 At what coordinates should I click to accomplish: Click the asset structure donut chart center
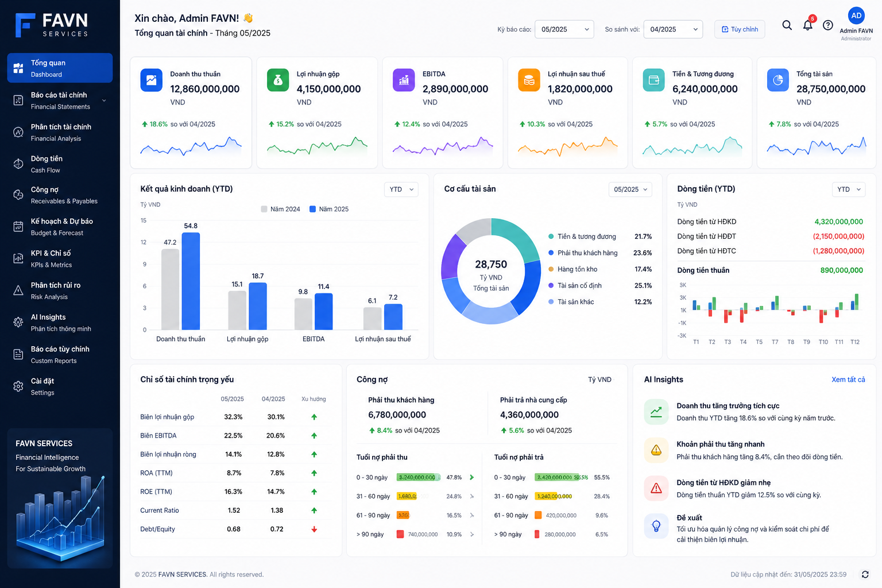(491, 272)
